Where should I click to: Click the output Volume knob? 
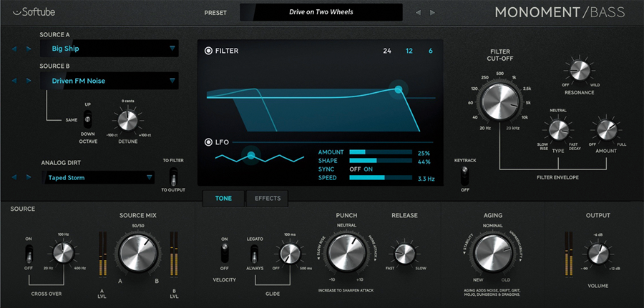pyautogui.click(x=598, y=254)
